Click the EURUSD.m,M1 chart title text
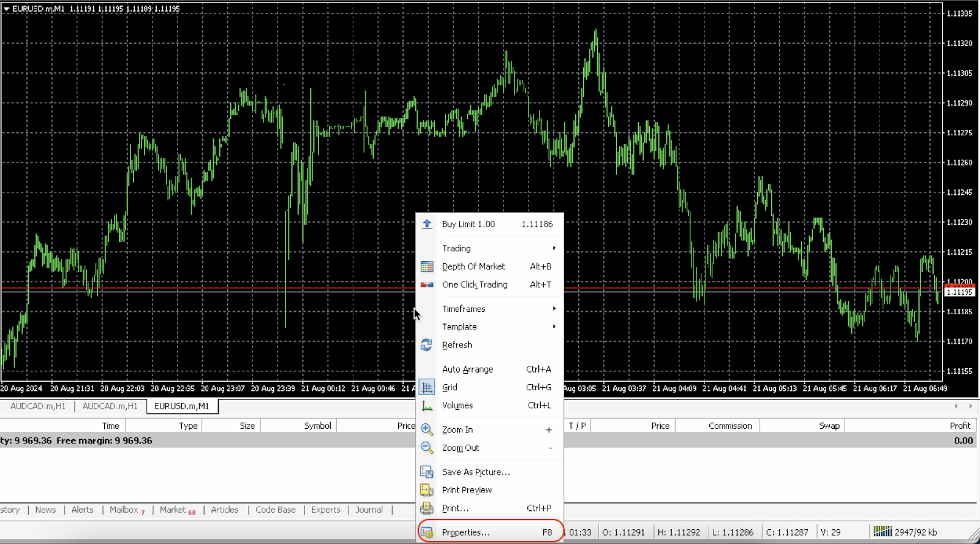The image size is (980, 544). (x=38, y=9)
